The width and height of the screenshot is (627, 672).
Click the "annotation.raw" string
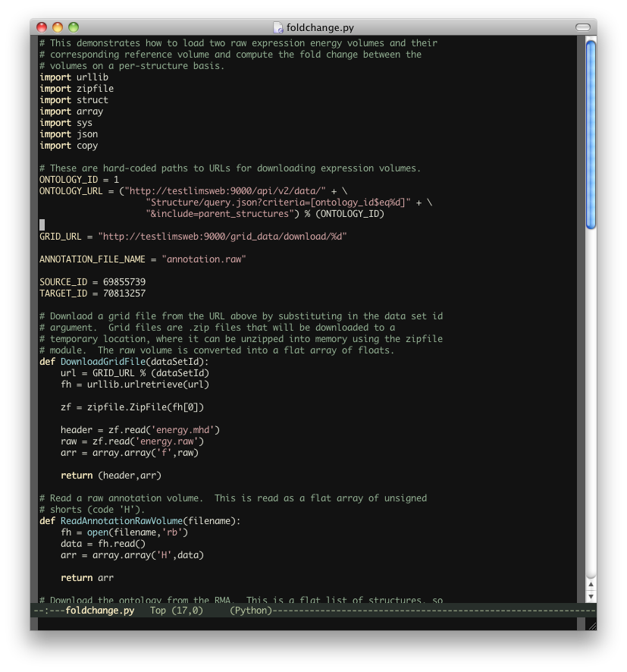[x=204, y=259]
